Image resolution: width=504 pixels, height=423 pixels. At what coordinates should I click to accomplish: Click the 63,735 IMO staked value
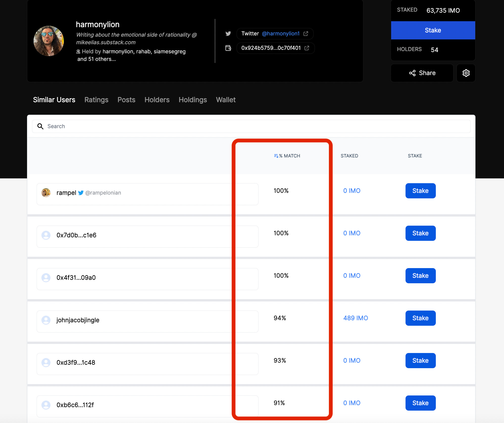pyautogui.click(x=443, y=10)
